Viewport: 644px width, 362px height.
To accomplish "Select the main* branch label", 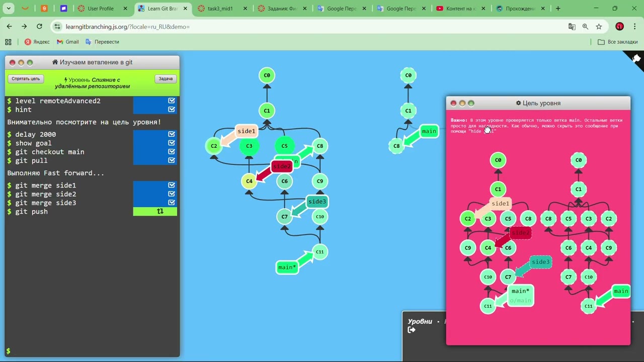I will click(287, 267).
